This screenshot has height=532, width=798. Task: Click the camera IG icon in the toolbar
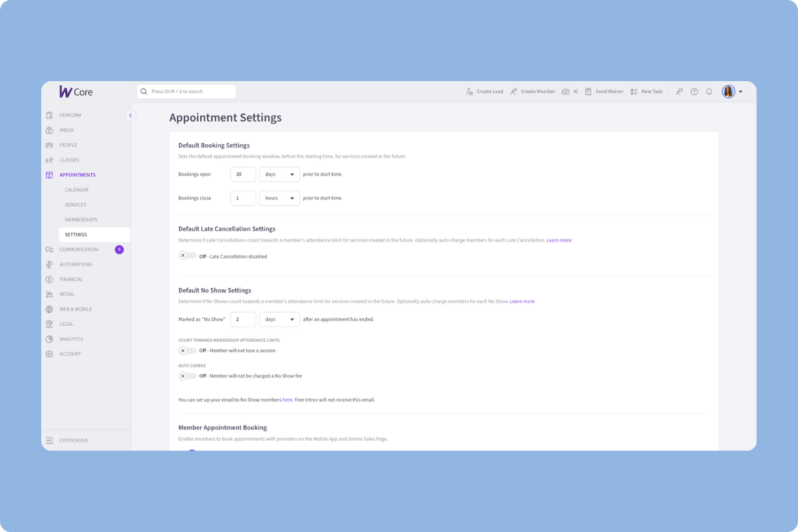point(567,91)
